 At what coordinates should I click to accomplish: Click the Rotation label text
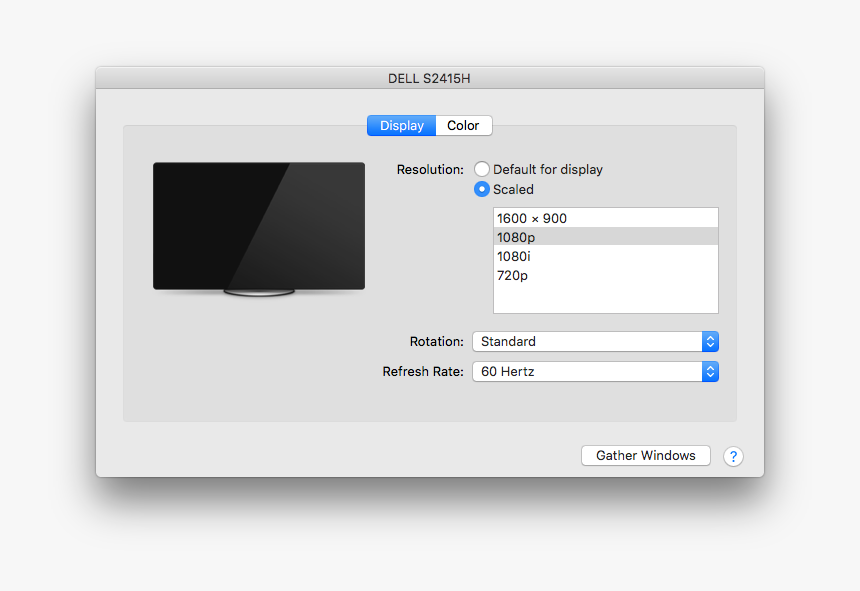pyautogui.click(x=436, y=341)
